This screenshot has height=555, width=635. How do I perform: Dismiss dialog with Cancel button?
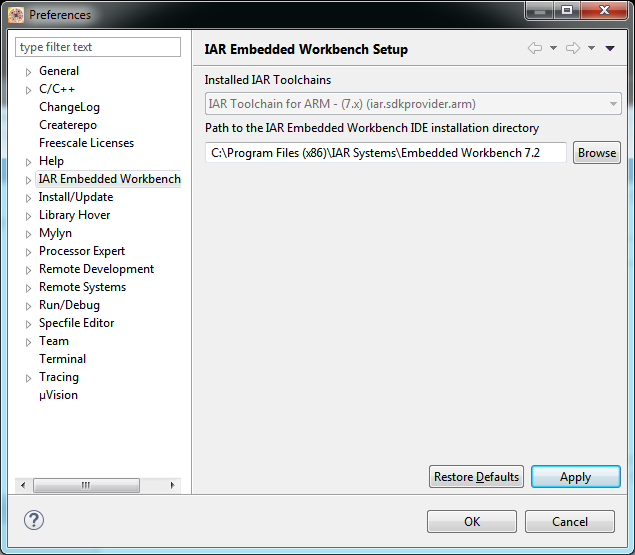[570, 521]
